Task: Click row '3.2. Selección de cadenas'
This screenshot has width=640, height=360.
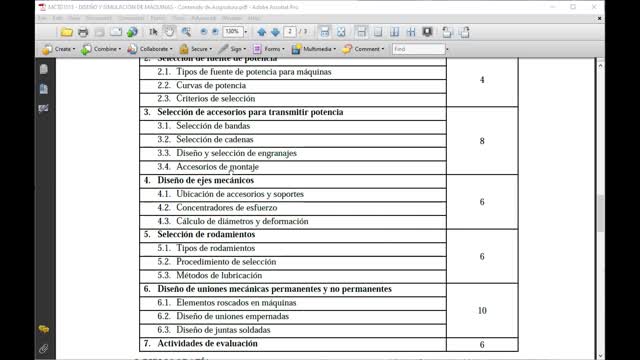Action: point(293,140)
